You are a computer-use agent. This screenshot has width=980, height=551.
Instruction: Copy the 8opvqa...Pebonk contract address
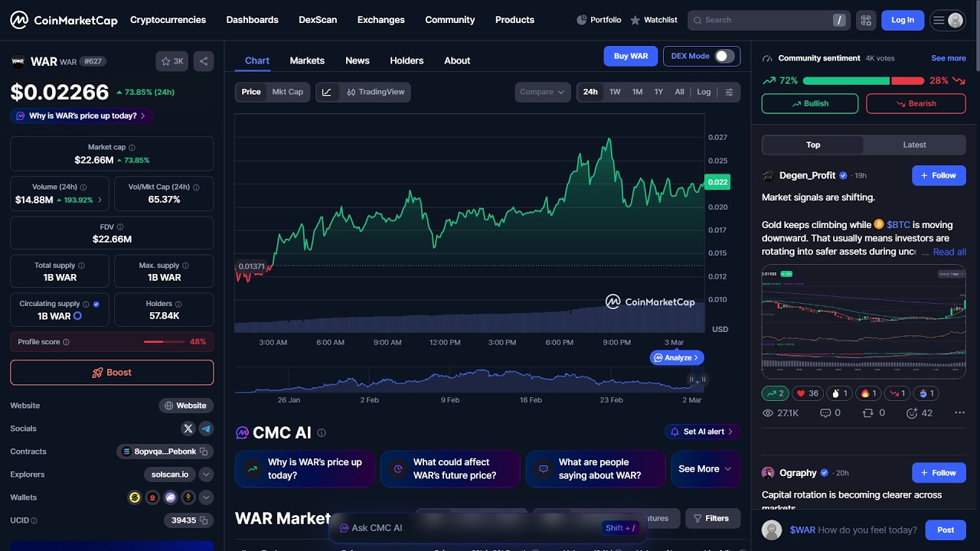coord(204,452)
